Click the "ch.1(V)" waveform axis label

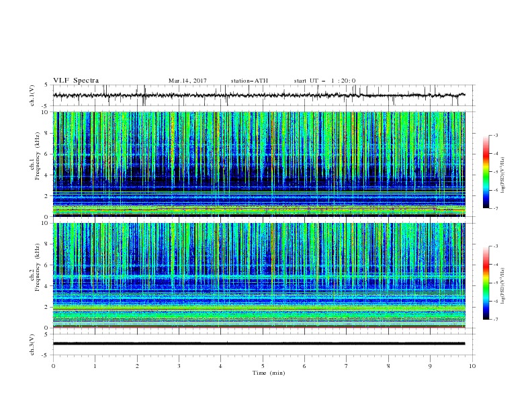point(32,95)
